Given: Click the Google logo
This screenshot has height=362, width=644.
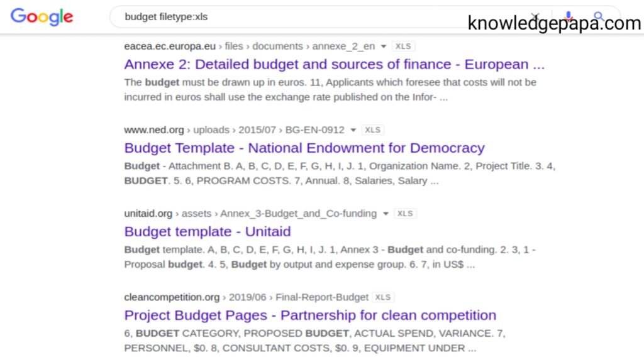Looking at the screenshot, I should [42, 17].
